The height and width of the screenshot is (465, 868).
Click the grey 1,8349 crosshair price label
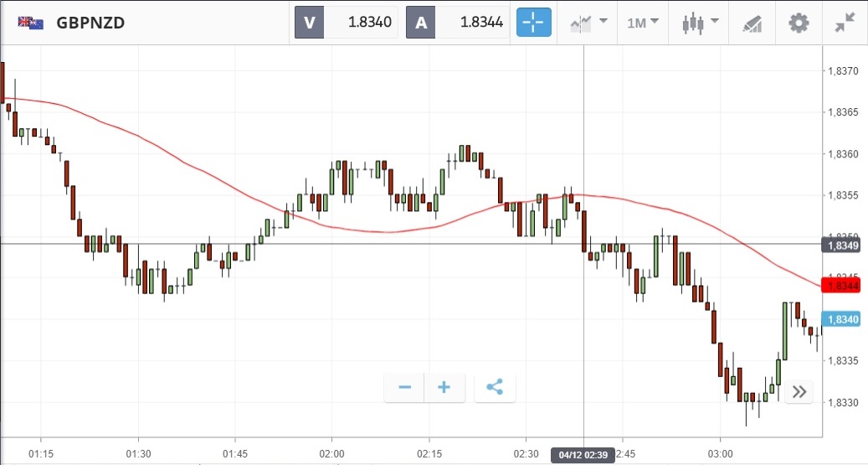842,245
